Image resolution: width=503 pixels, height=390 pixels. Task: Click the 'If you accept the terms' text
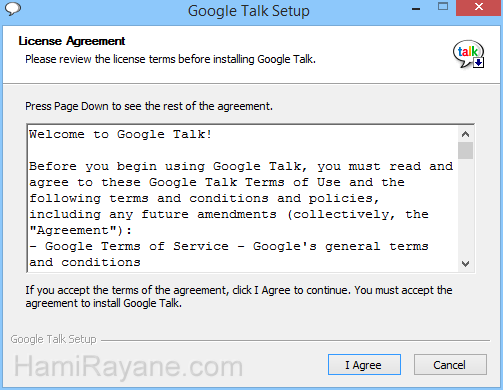click(239, 297)
